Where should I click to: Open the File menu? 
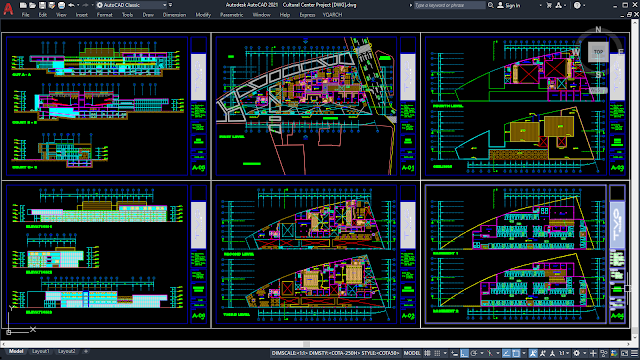[x=25, y=15]
